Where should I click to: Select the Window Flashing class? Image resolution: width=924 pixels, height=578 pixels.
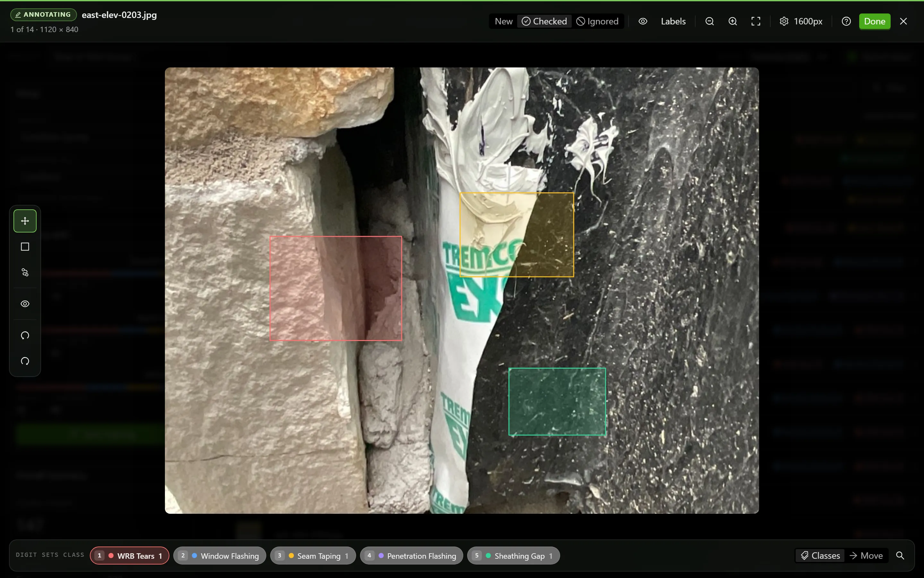[219, 556]
